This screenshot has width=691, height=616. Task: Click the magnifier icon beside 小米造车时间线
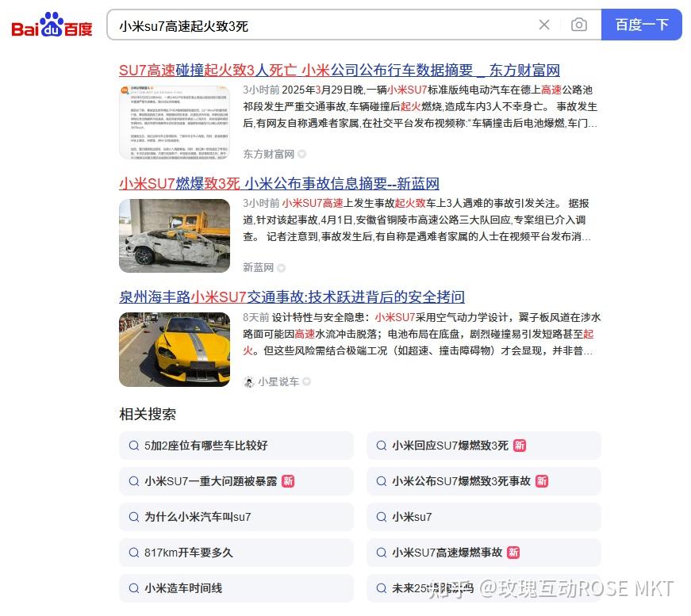pos(134,588)
